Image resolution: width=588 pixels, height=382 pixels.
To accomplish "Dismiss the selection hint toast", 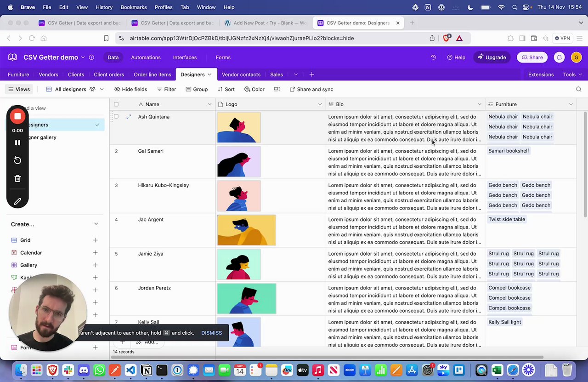I will [x=211, y=333].
